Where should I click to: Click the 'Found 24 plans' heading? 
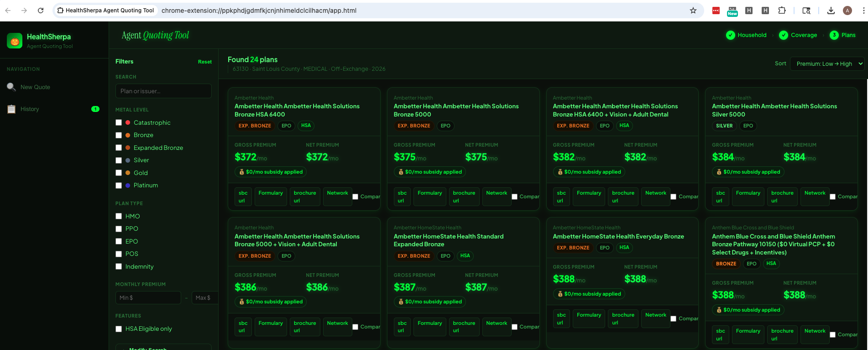(252, 59)
